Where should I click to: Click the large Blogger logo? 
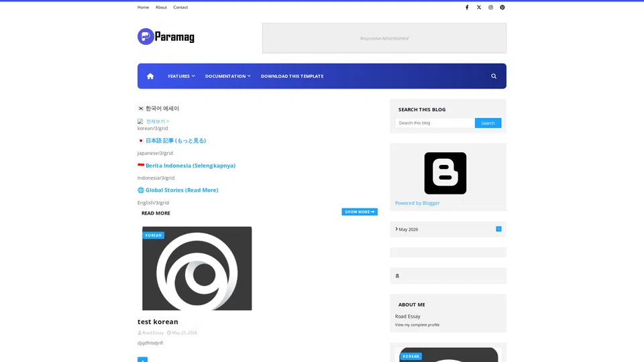445,173
